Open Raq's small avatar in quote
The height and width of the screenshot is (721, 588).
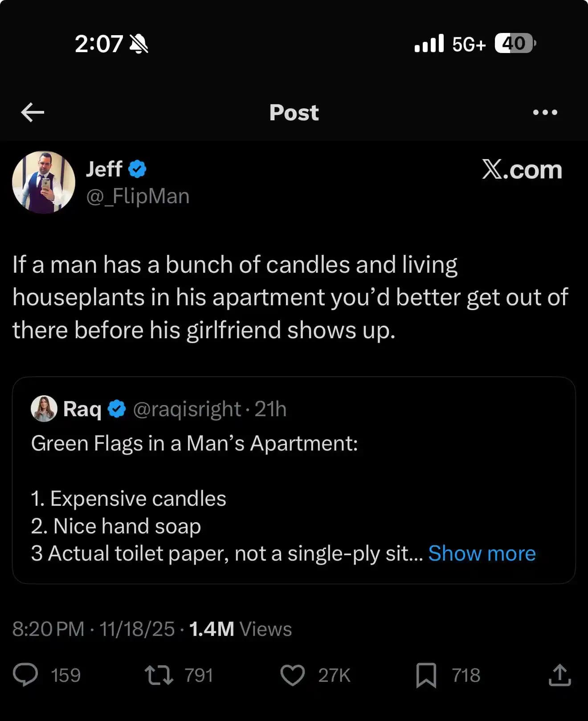pyautogui.click(x=44, y=408)
